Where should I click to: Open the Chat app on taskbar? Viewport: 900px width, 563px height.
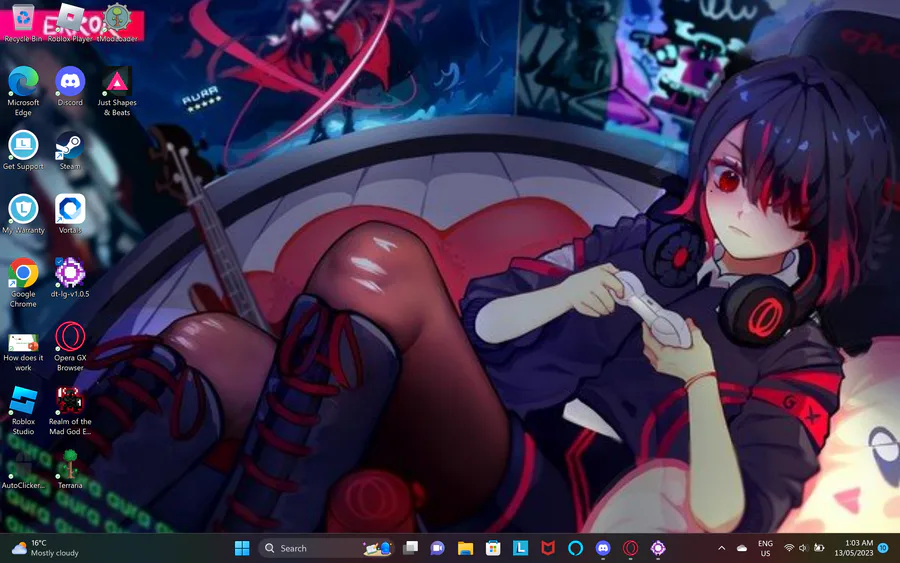pos(437,549)
